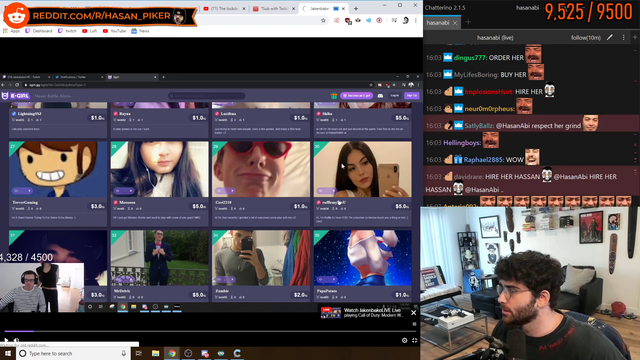This screenshot has height=360, width=640.
Task: Open the News bookmark
Action: point(140,31)
